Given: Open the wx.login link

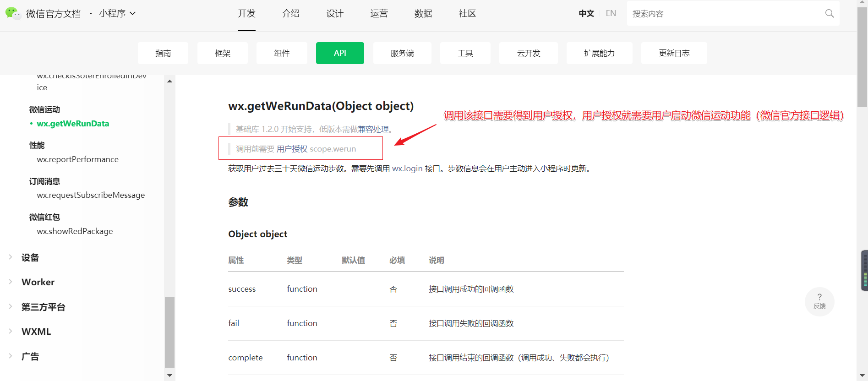Looking at the screenshot, I should click(x=407, y=169).
